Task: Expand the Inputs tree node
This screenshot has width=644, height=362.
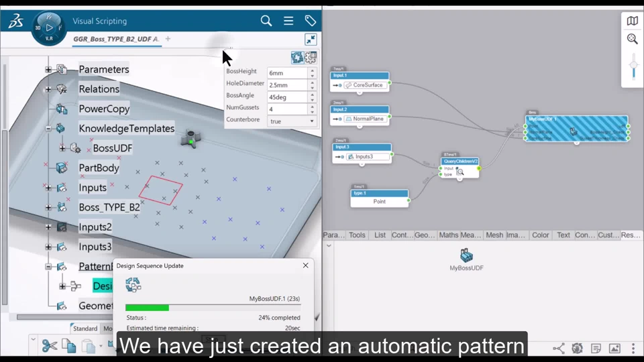Action: point(48,188)
